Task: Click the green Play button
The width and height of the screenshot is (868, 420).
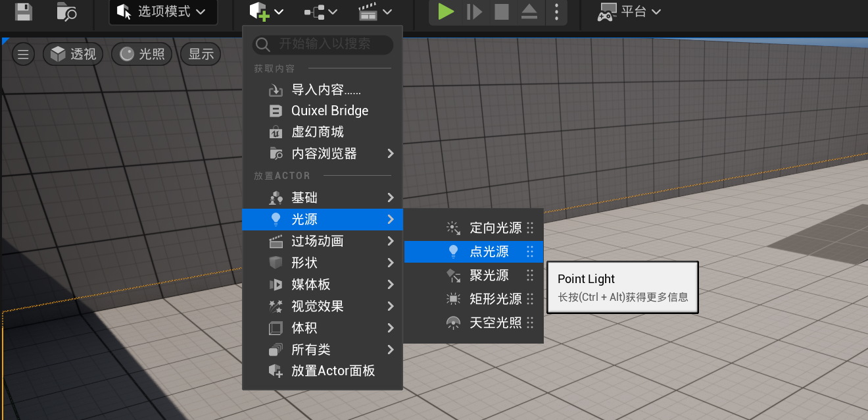Action: coord(446,11)
